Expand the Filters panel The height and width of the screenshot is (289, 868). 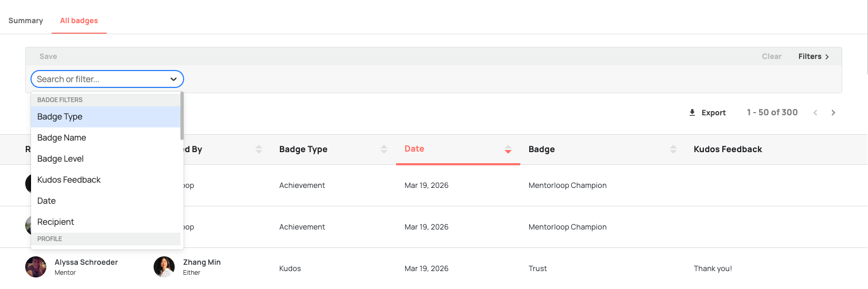point(813,56)
